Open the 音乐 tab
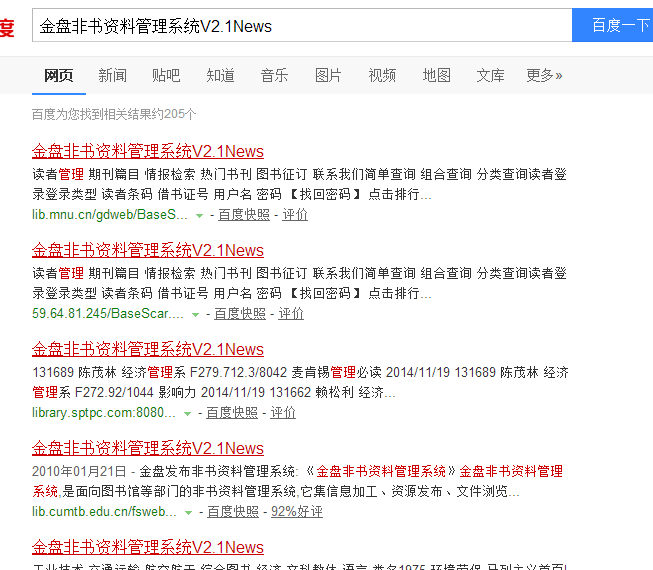This screenshot has width=653, height=570. click(274, 75)
